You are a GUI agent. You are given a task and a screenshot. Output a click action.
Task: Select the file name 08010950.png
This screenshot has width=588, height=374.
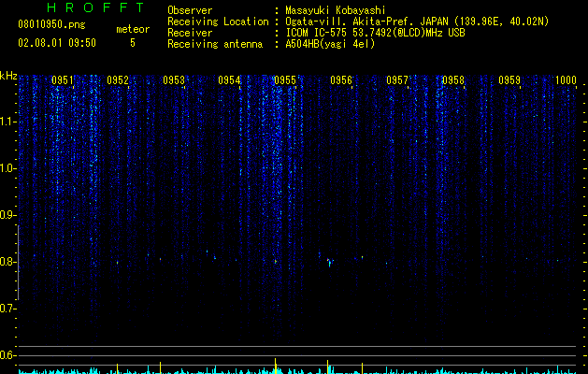point(51,25)
